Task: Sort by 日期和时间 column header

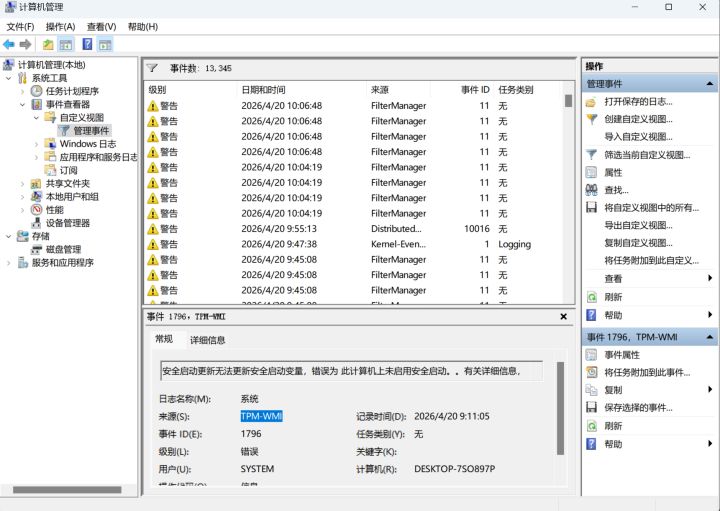Action: [302, 90]
